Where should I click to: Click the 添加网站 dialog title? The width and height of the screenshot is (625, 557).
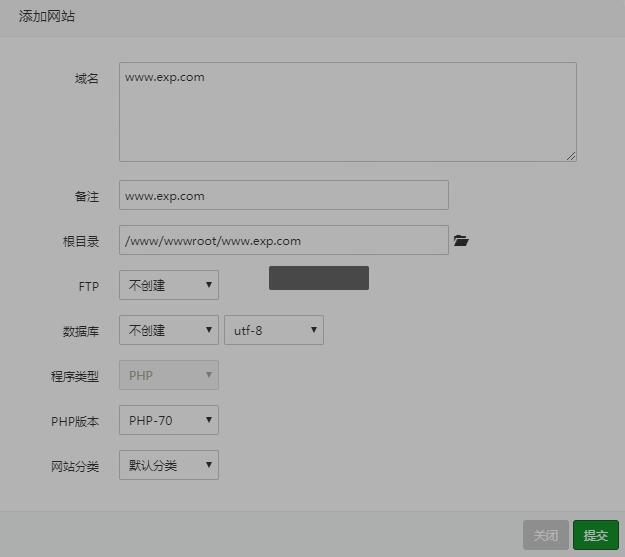47,16
